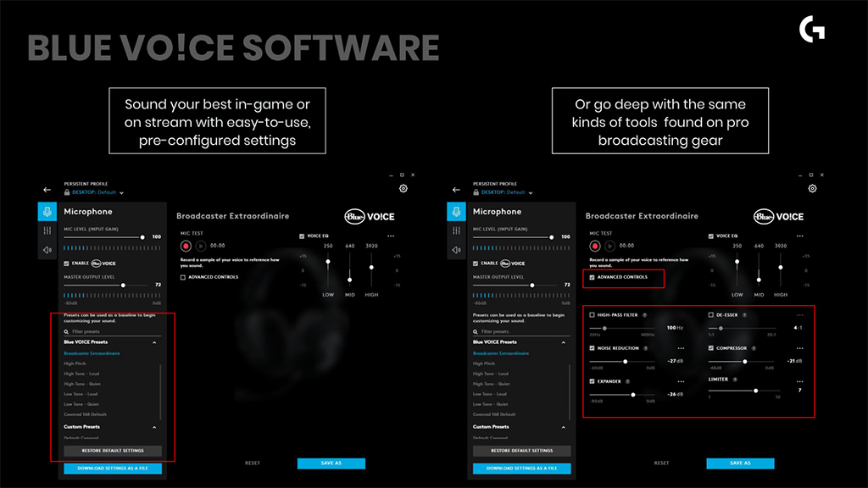868x488 pixels.
Task: Disable the Noise Reduction checkbox
Action: click(x=592, y=348)
